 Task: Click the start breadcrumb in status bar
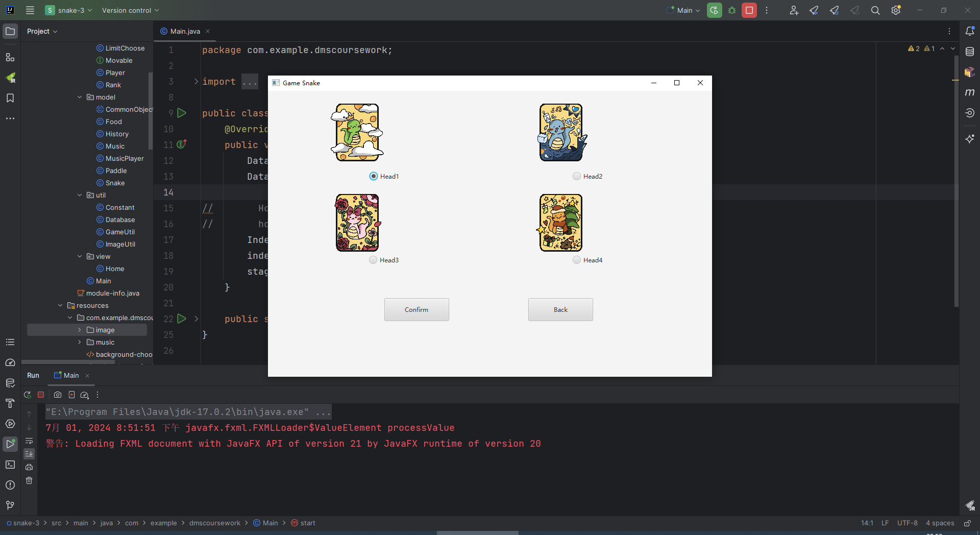[303, 523]
